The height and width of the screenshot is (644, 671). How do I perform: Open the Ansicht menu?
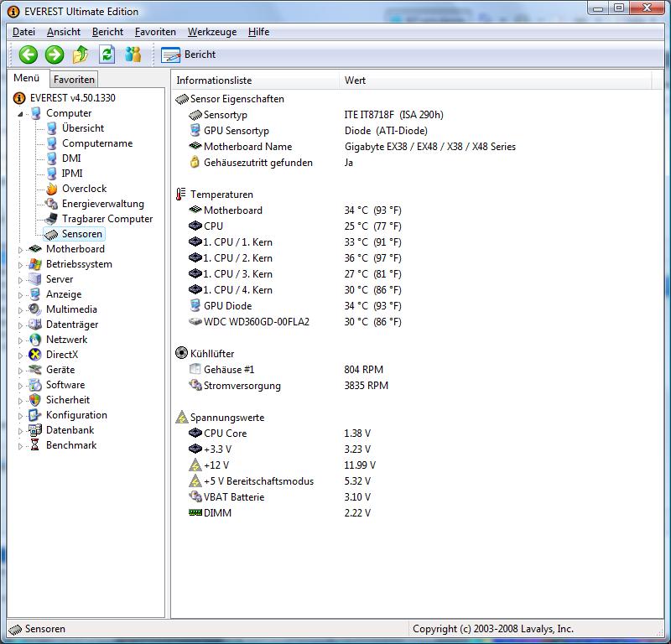point(64,32)
